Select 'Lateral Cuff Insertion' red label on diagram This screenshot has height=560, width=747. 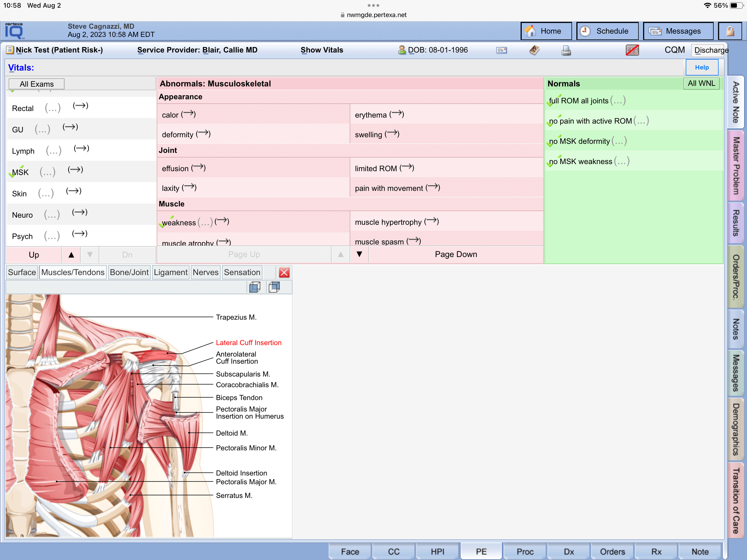pos(249,343)
